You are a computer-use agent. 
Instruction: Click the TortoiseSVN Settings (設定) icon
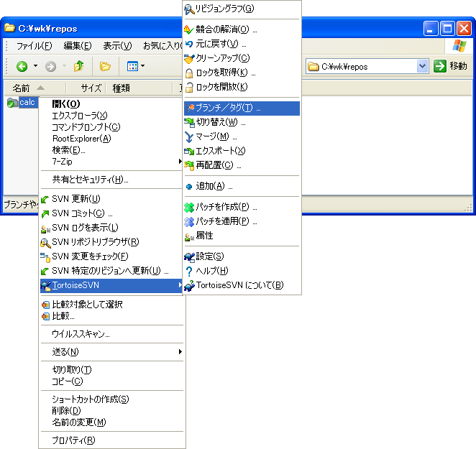(x=189, y=256)
